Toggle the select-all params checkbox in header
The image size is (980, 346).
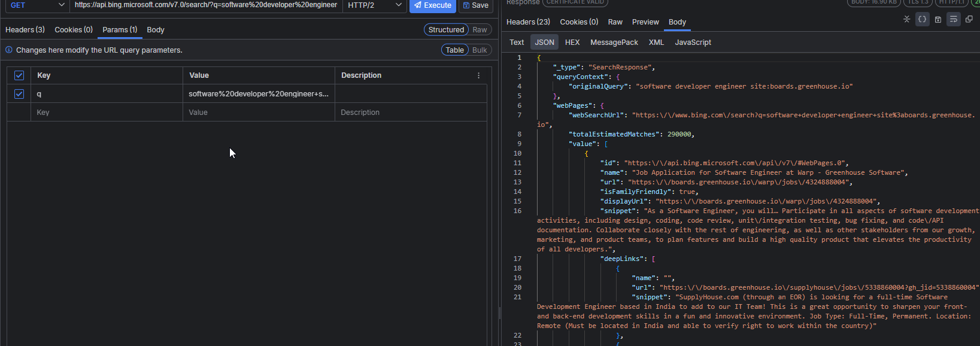click(19, 75)
